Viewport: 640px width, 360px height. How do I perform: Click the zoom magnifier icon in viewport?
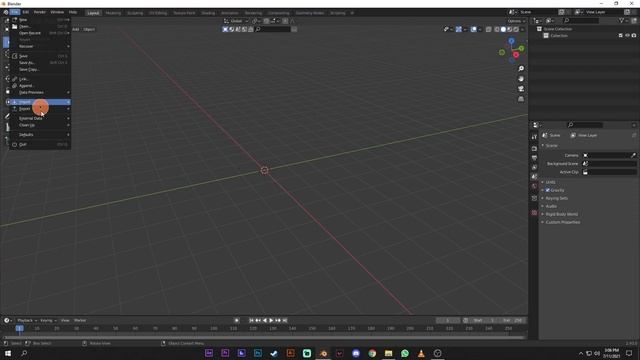(521, 69)
